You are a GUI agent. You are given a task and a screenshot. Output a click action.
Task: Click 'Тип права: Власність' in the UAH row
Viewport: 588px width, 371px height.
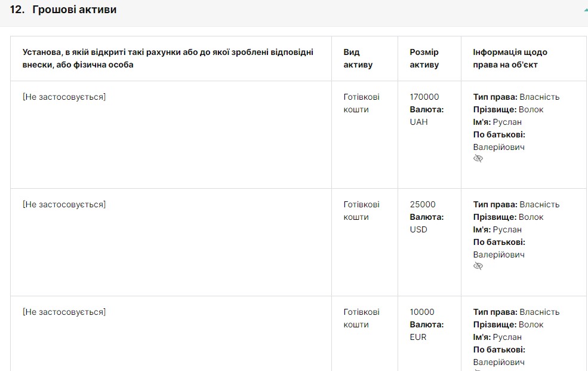click(516, 97)
